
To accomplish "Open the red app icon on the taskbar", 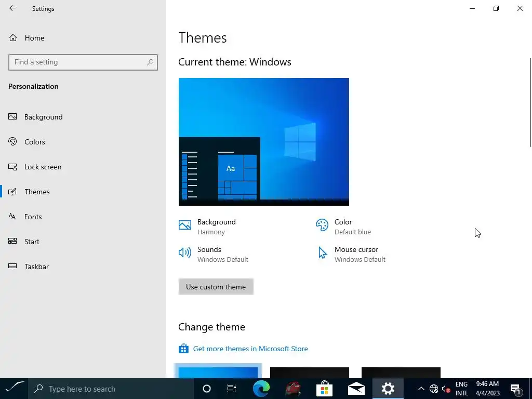I will [293, 389].
